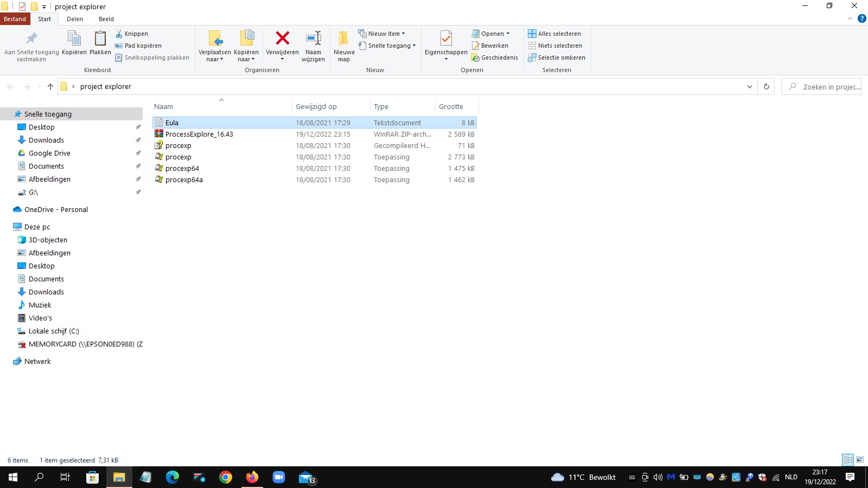This screenshot has height=488, width=868.
Task: Open Google Chrome from the taskbar
Action: (x=226, y=477)
